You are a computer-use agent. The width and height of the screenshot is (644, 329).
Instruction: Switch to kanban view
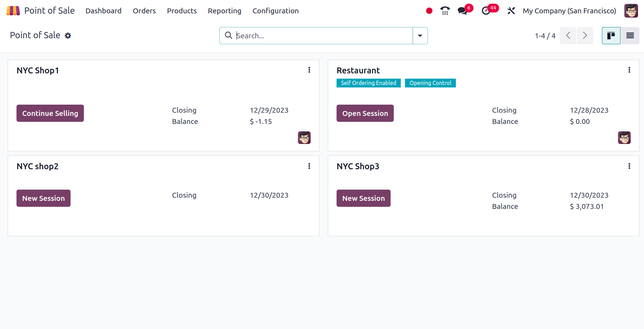(x=611, y=35)
